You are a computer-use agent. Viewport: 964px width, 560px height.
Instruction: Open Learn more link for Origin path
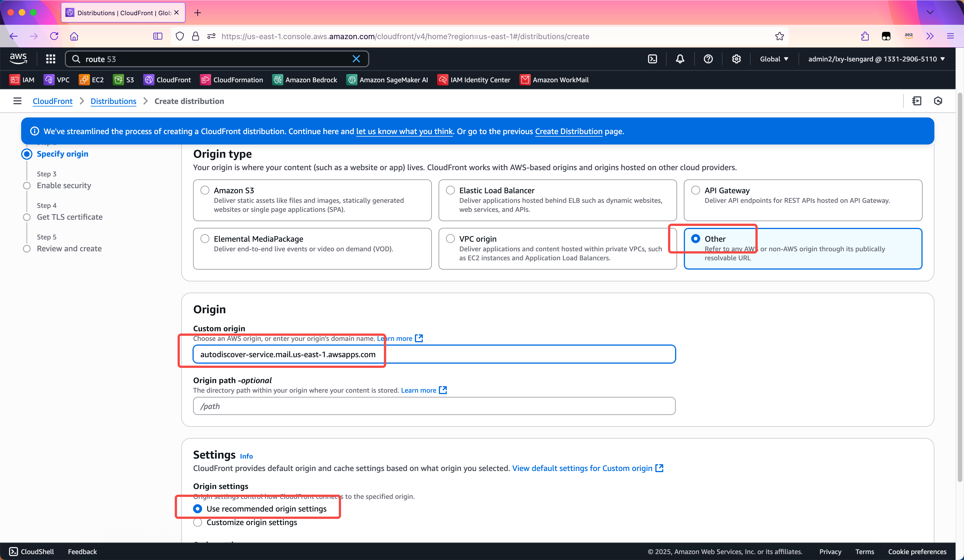423,390
